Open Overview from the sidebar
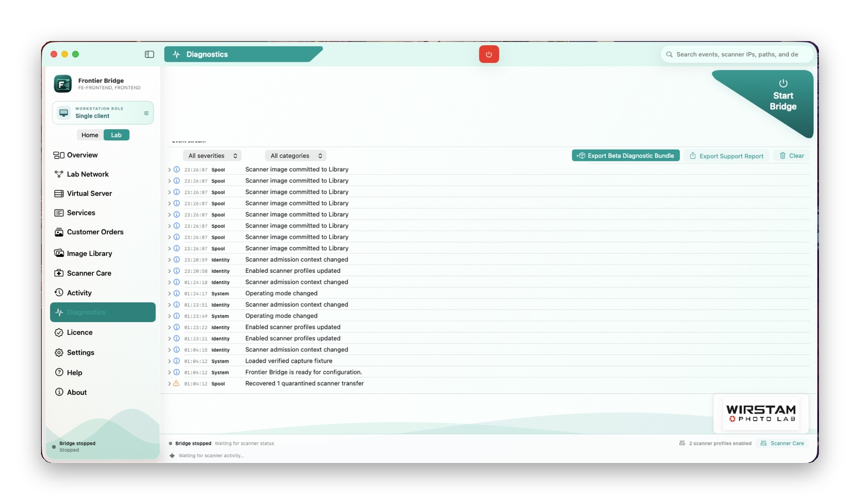The height and width of the screenshot is (504, 860). coord(103,155)
